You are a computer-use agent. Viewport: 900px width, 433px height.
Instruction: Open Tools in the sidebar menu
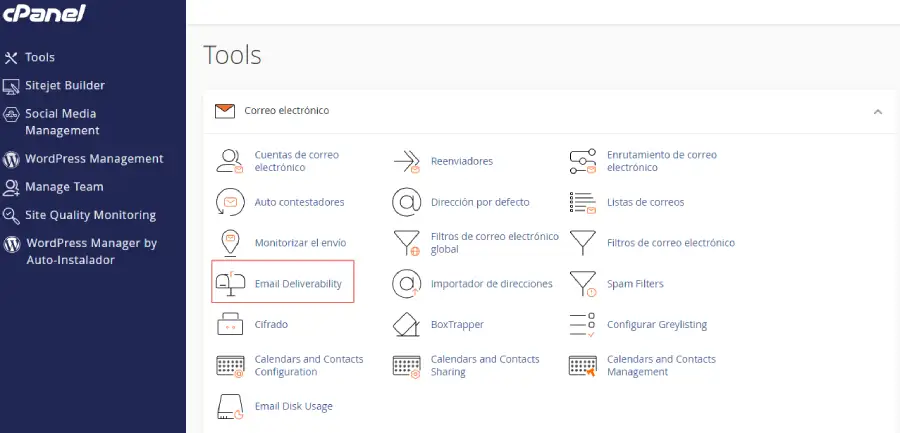(x=40, y=57)
